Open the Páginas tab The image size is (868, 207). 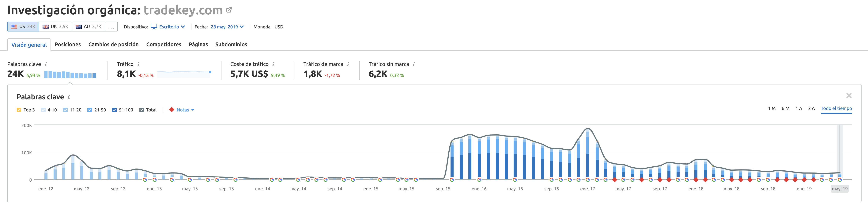tap(198, 44)
